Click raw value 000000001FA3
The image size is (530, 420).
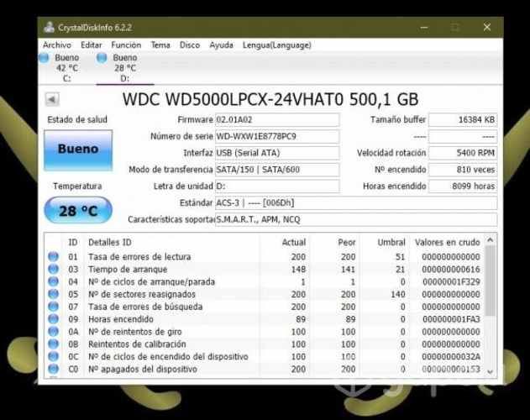[451, 319]
